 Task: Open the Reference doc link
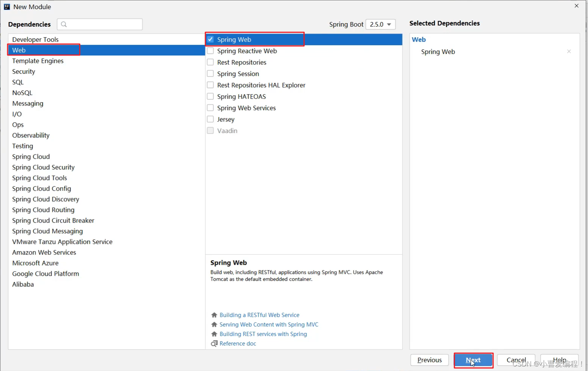point(238,344)
